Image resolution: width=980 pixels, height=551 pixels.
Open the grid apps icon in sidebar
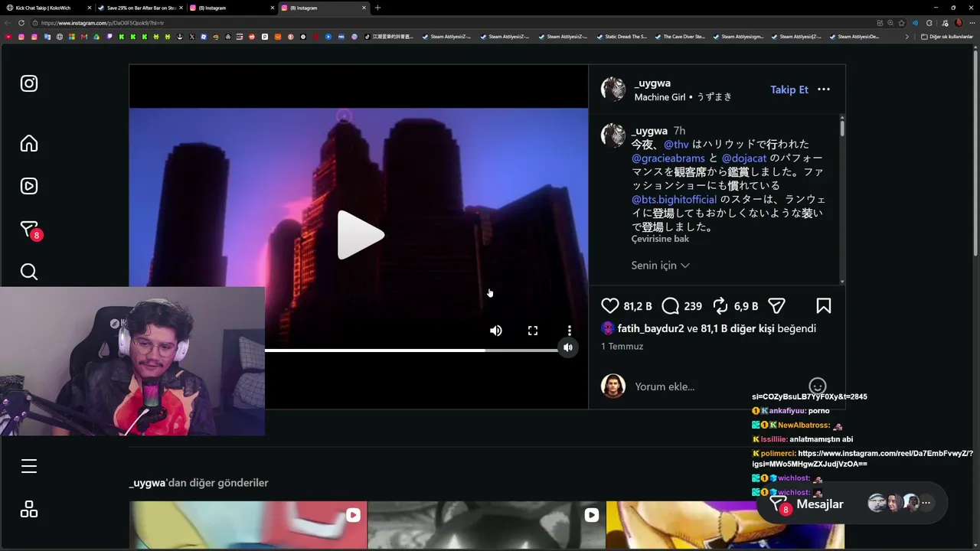(x=29, y=510)
